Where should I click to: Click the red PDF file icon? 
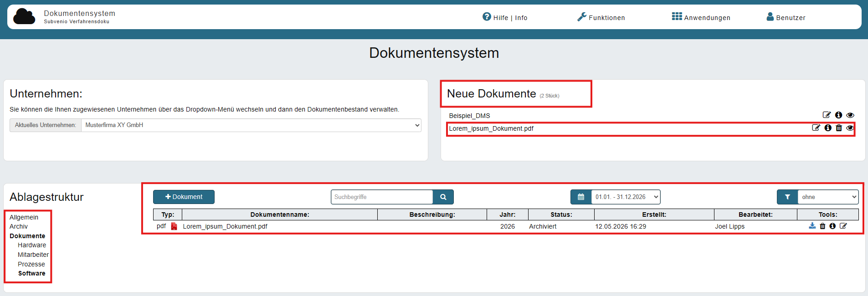click(x=174, y=226)
